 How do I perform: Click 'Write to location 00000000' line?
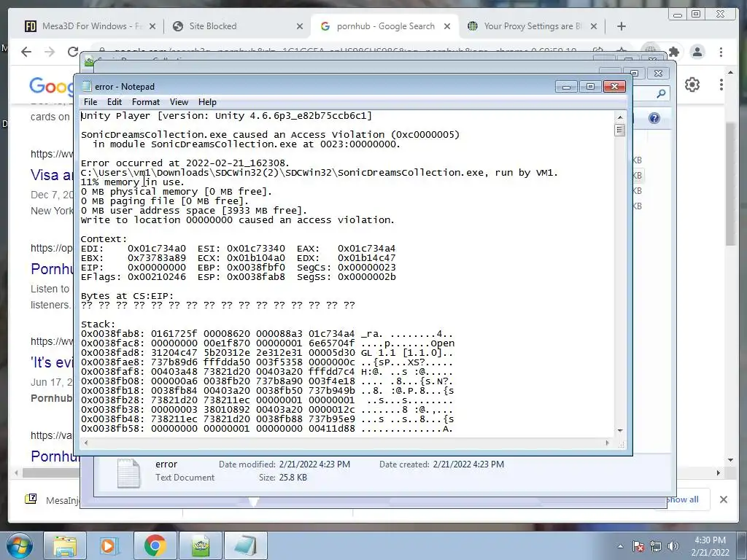pyautogui.click(x=238, y=220)
